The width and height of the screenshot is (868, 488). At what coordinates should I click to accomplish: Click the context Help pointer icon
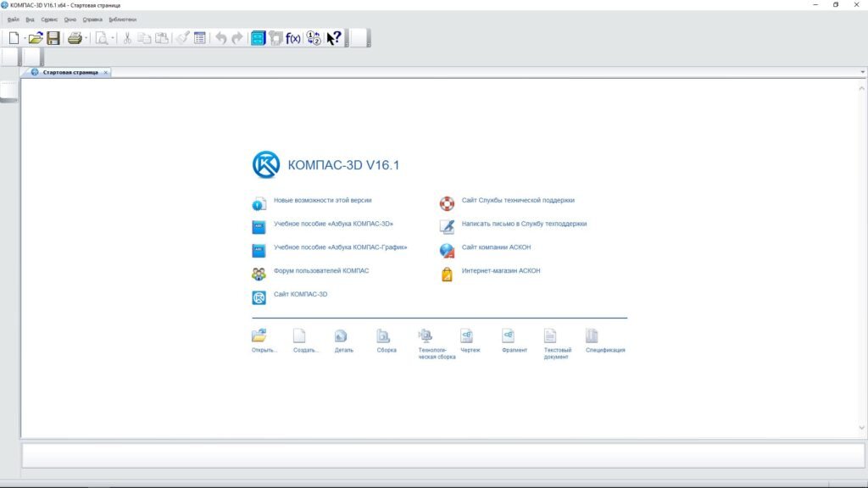point(334,38)
